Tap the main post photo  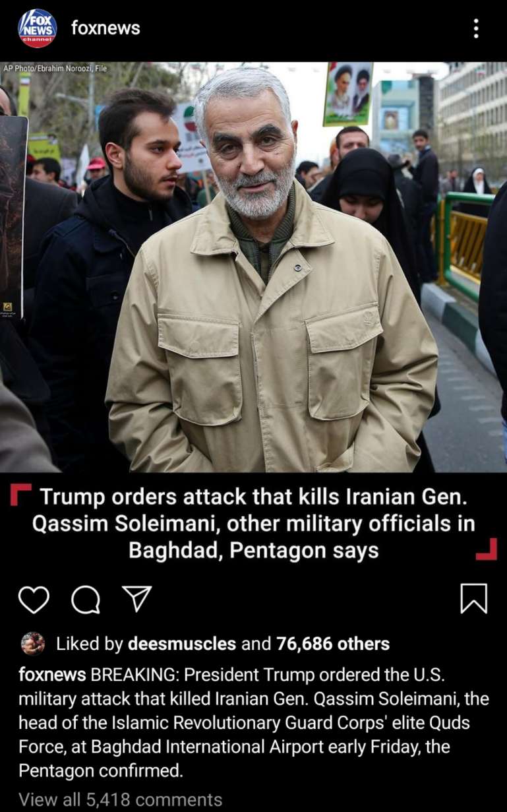tap(253, 267)
